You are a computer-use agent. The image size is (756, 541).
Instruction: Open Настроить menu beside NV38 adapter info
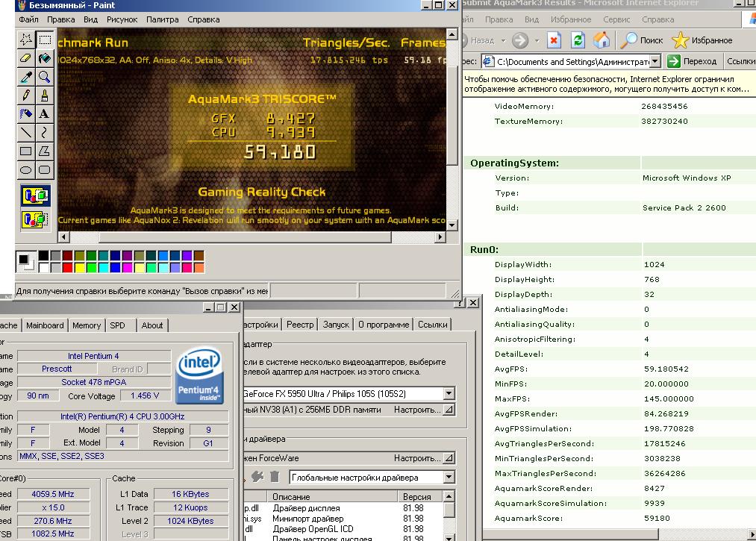[x=423, y=410]
